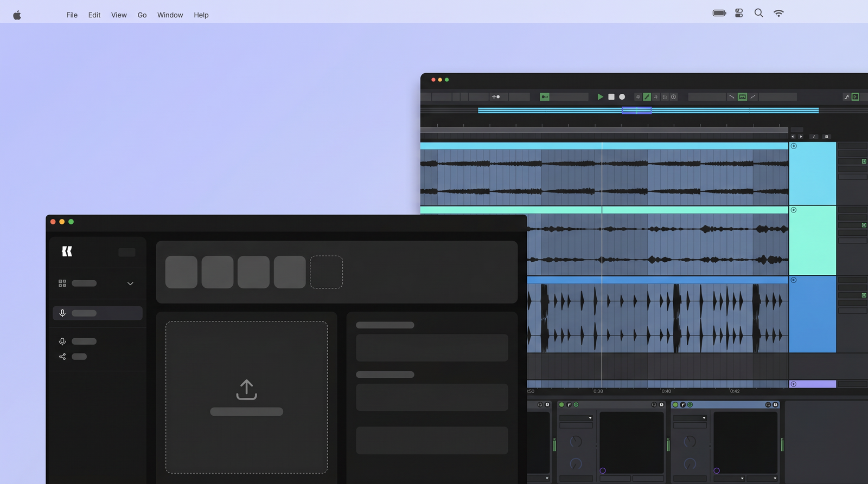The image size is (868, 484).
Task: Click the dark blue track color block
Action: pos(813,314)
